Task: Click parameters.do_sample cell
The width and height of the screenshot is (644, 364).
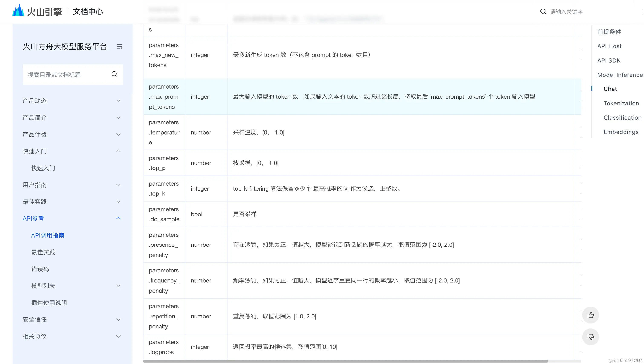Action: [164, 214]
